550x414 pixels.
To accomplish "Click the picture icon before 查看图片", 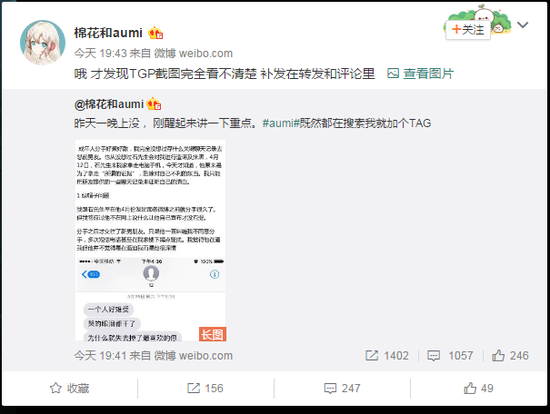I will (x=393, y=73).
